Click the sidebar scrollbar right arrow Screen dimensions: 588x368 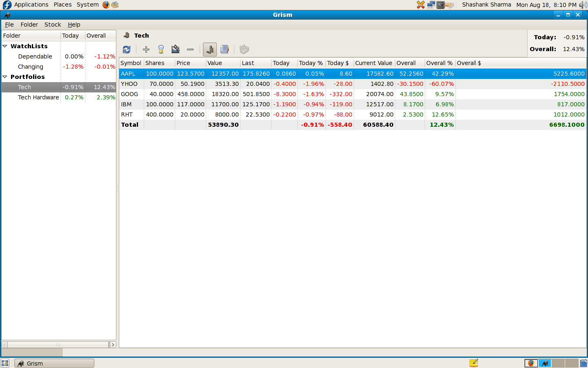(113, 345)
